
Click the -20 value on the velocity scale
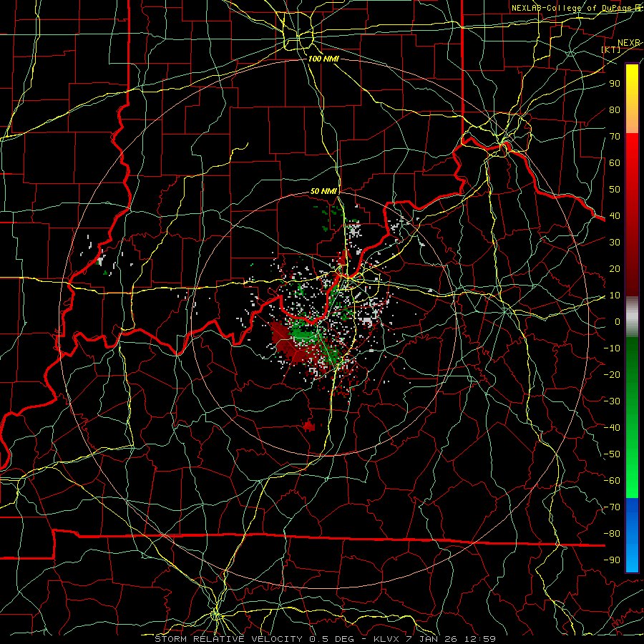(612, 374)
